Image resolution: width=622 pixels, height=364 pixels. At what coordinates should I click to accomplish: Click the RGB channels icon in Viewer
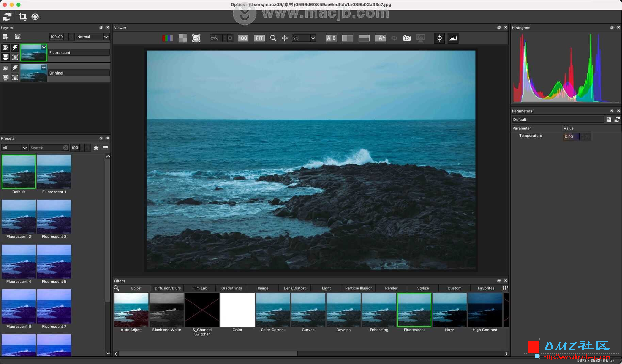tap(167, 38)
